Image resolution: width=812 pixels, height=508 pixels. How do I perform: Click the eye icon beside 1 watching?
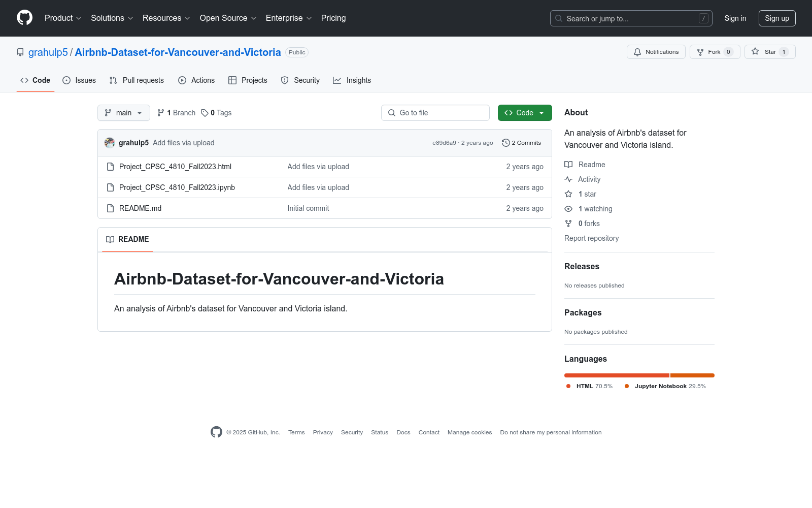click(568, 209)
